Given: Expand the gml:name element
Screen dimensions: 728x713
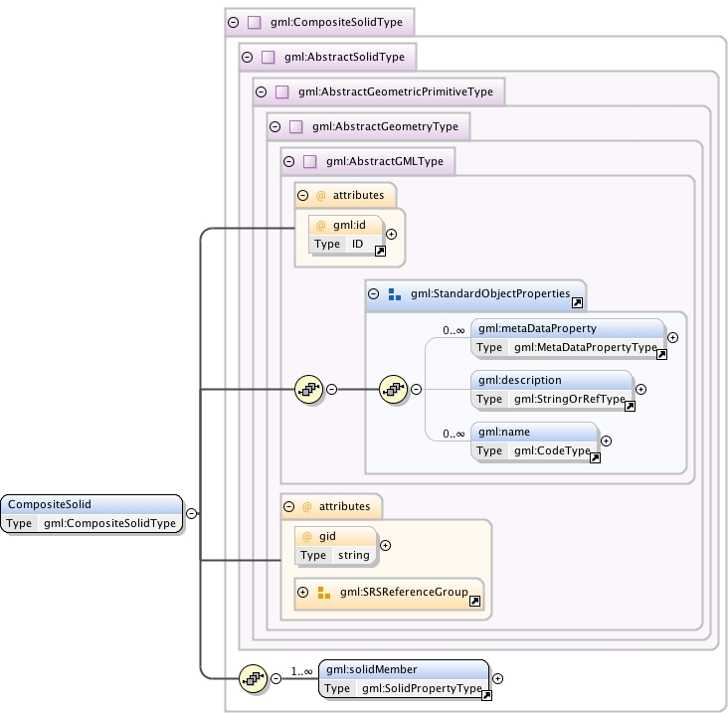Looking at the screenshot, I should pos(607,441).
